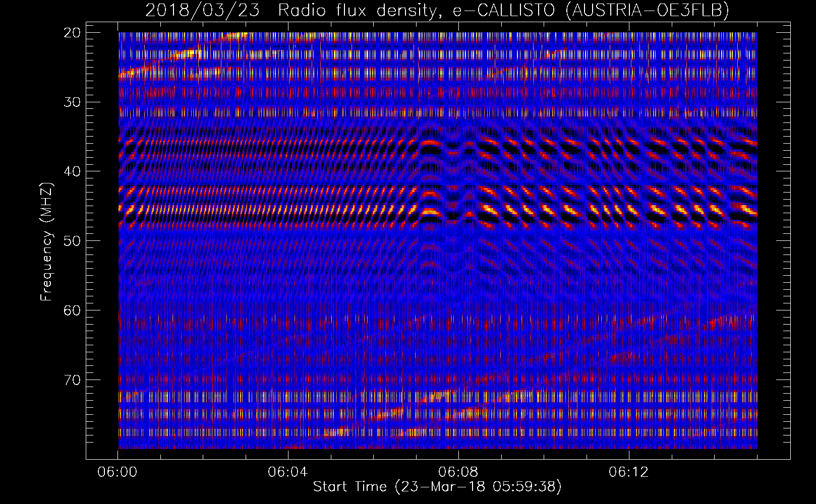The height and width of the screenshot is (504, 816).
Task: Click the frequency tick label '30'
Action: click(73, 102)
